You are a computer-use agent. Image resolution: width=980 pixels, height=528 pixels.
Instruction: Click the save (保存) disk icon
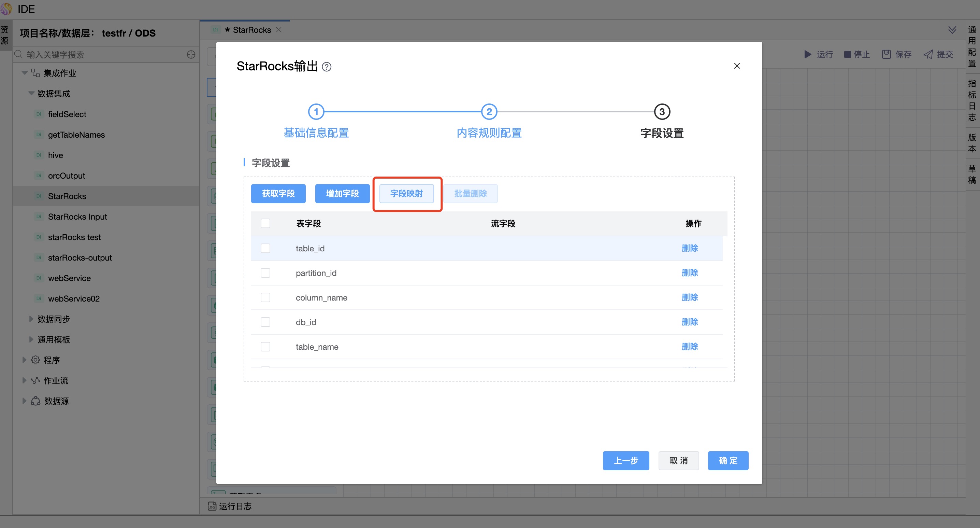pos(886,54)
